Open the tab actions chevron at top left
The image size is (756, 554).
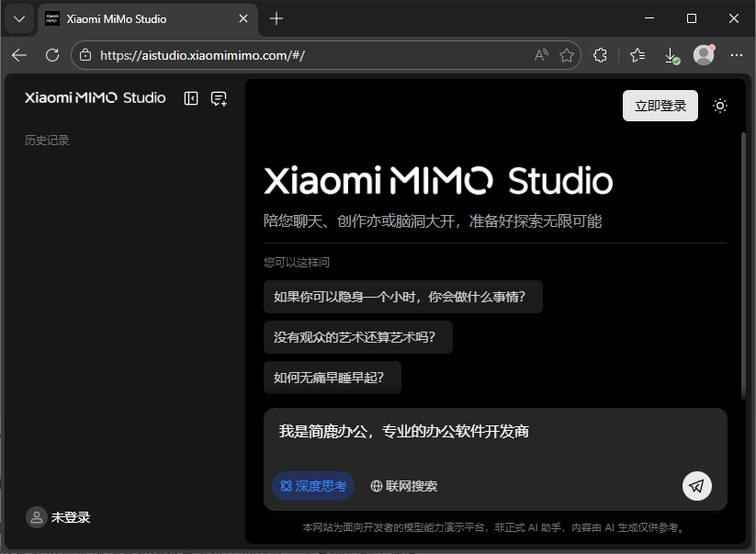point(18,18)
